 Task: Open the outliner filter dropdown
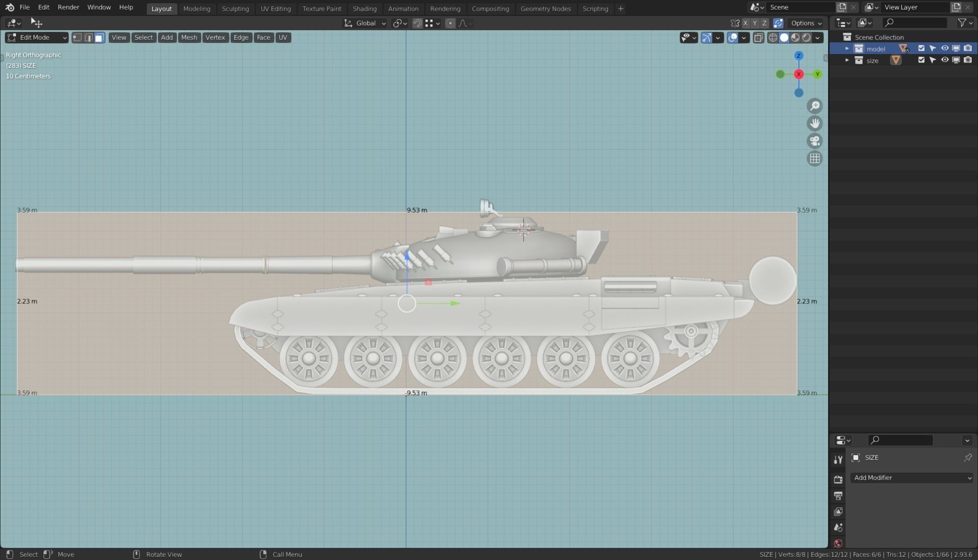(965, 23)
